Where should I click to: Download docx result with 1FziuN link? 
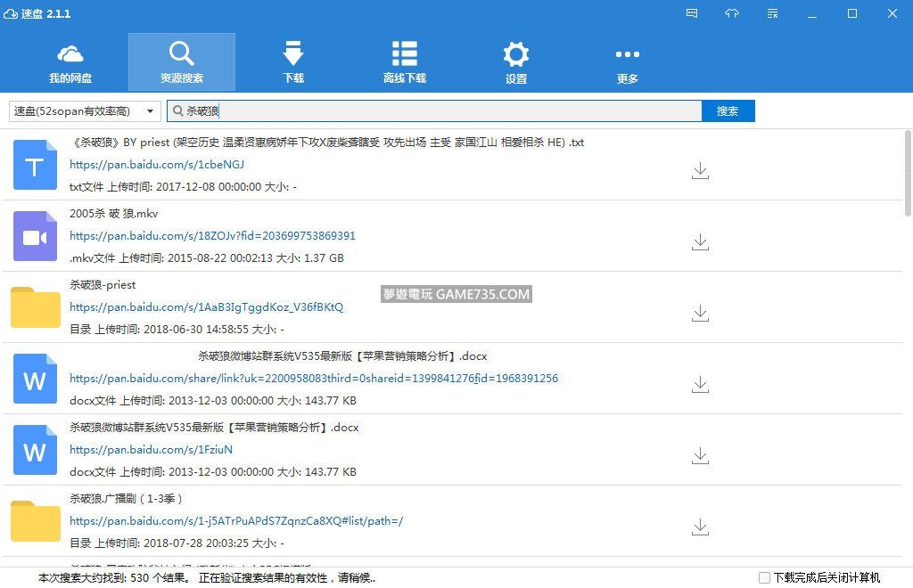coord(700,455)
